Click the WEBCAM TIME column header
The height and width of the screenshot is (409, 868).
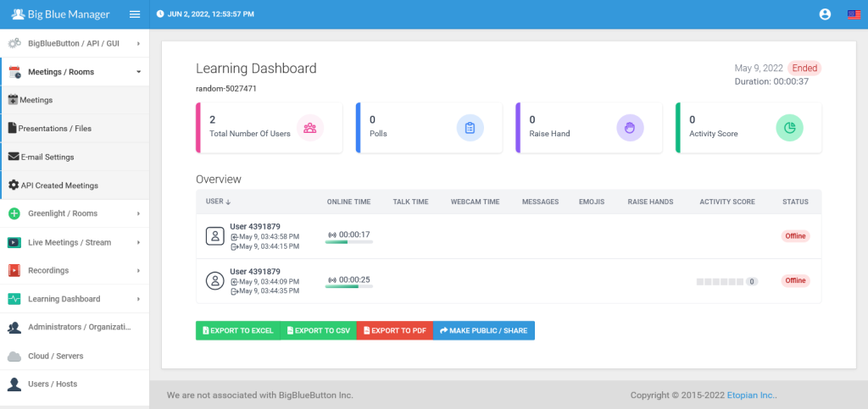(476, 202)
